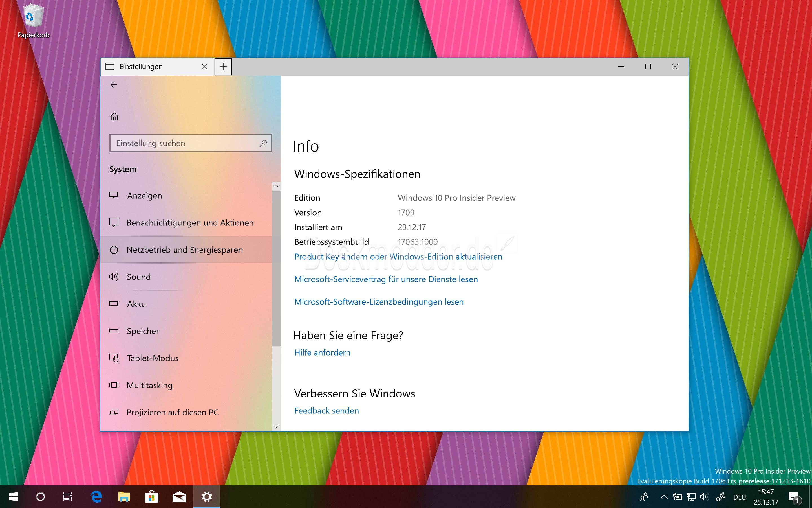Click installation date 23.12.17
The height and width of the screenshot is (508, 812).
click(x=412, y=227)
